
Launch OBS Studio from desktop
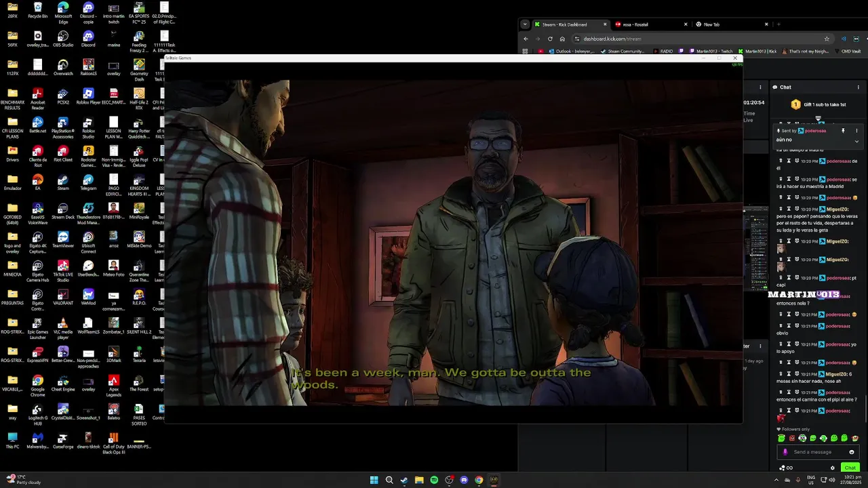pos(63,39)
